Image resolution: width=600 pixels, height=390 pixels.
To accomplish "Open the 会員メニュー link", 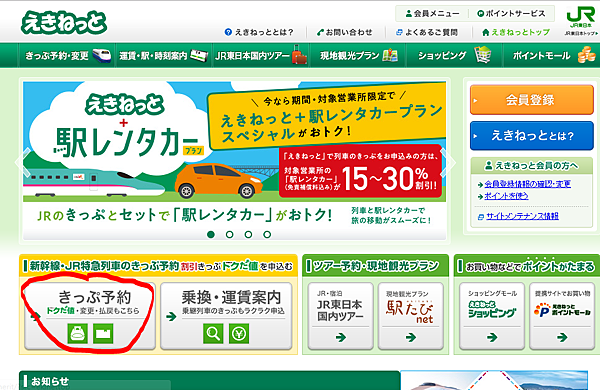I will pos(432,13).
